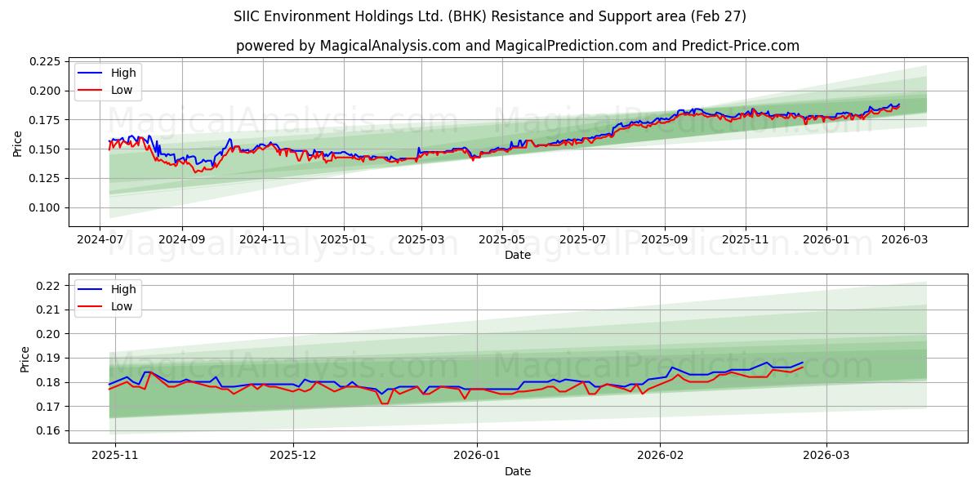Click the '0.20' price tick on bottom chart

49,334
